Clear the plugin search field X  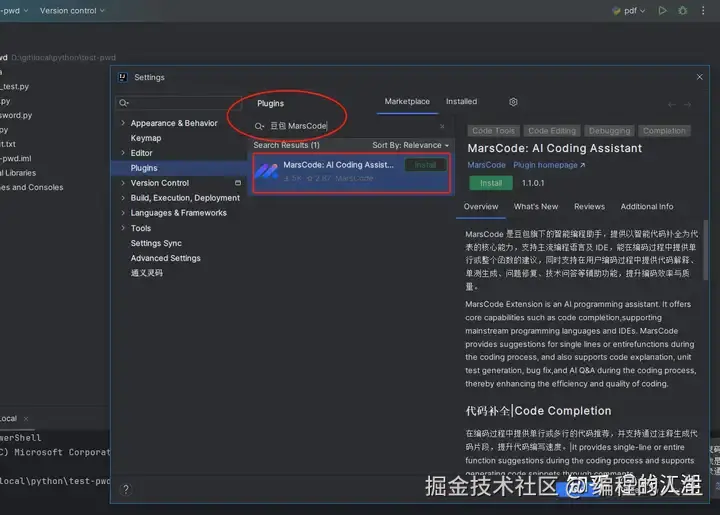pyautogui.click(x=442, y=126)
